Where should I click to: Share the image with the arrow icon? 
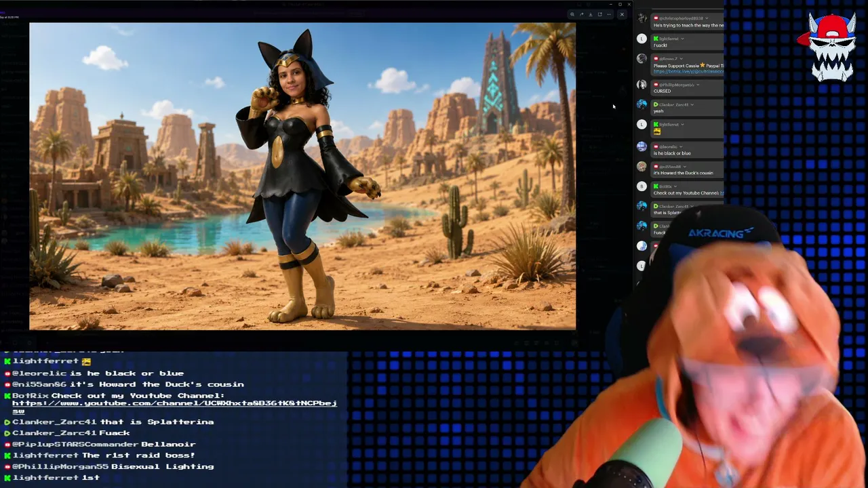581,14
